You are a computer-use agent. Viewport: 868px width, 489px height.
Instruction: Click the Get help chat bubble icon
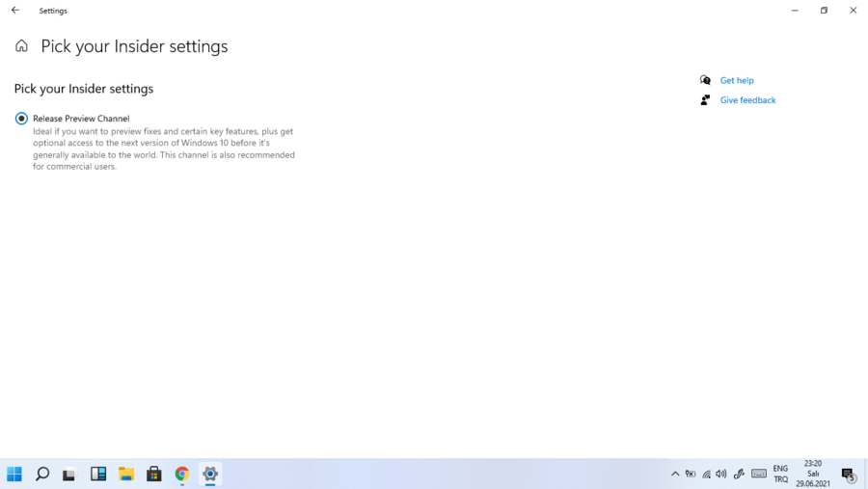click(705, 80)
